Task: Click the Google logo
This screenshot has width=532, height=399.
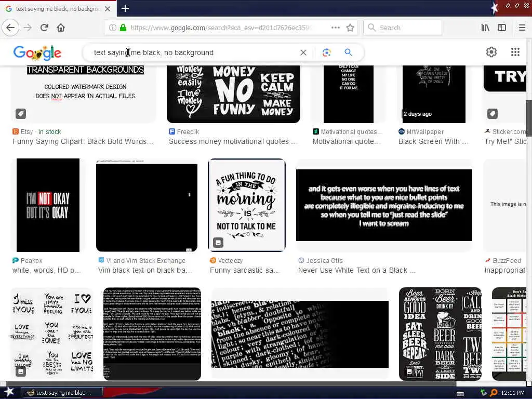Action: click(x=37, y=52)
